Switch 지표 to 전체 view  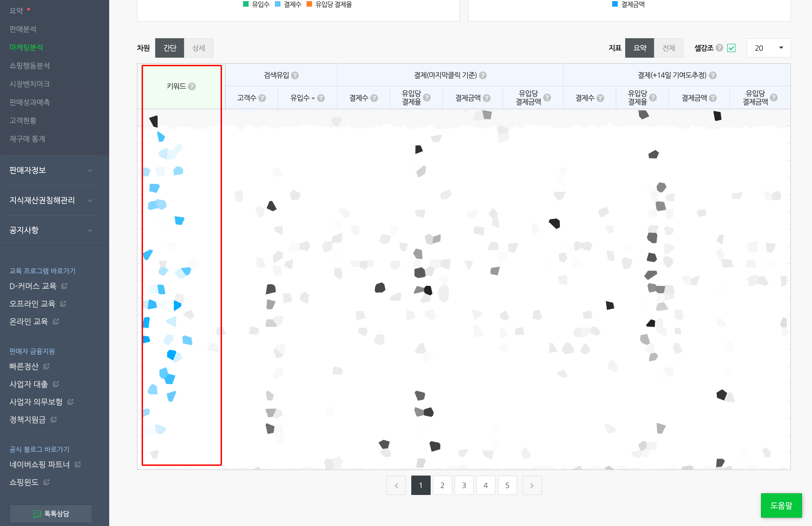point(668,48)
